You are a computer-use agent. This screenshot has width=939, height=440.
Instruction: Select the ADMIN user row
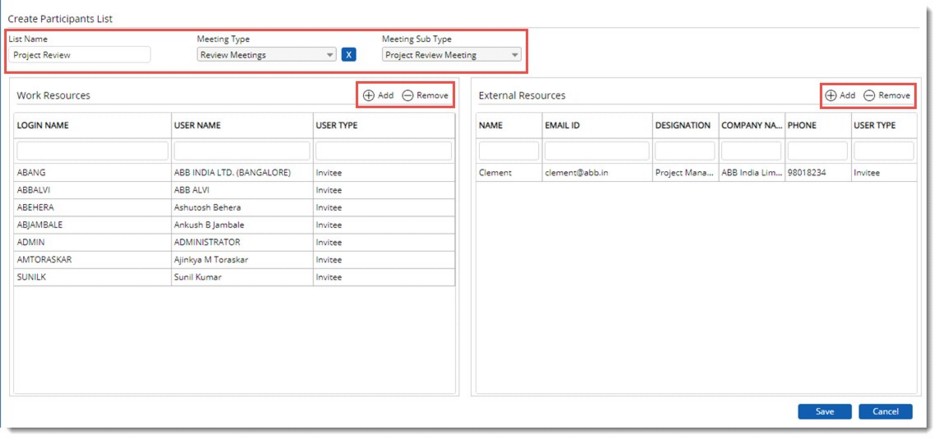point(92,242)
